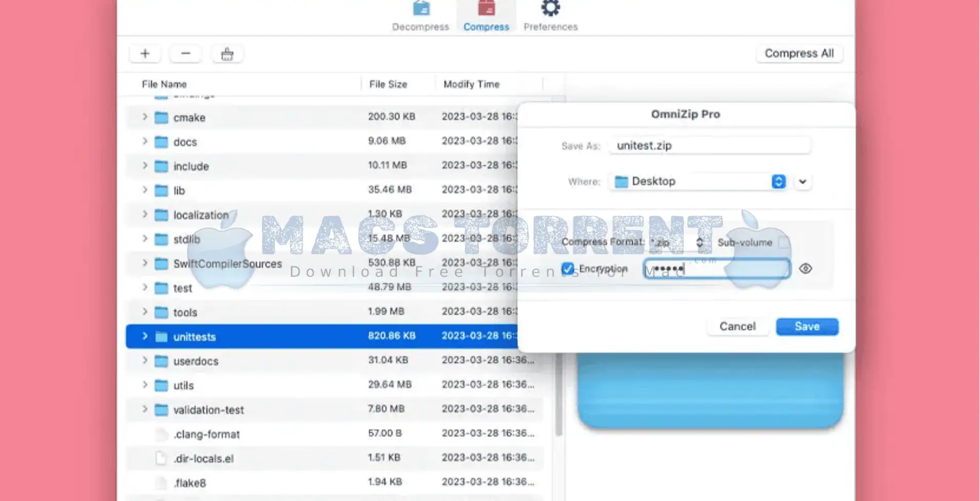Expand the lib folder
Screen dimensions: 980x501
coord(145,190)
